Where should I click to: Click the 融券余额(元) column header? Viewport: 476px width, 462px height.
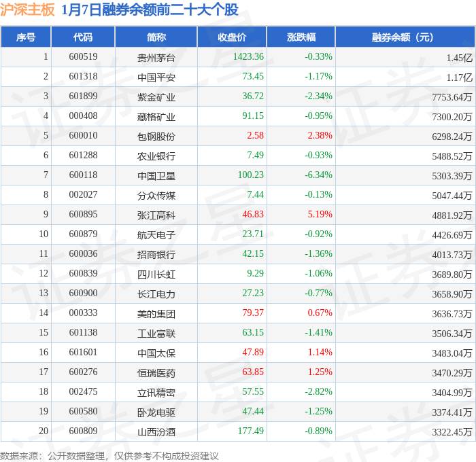pos(405,37)
